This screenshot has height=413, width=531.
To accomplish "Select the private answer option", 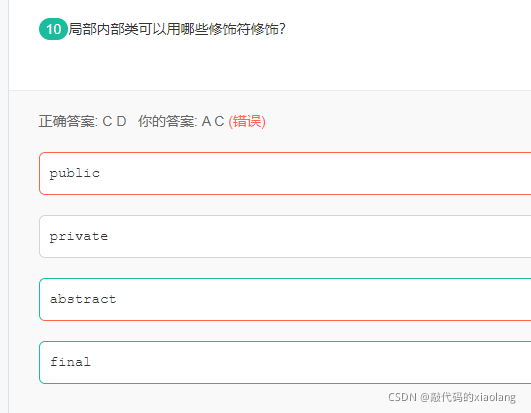I will coord(285,236).
